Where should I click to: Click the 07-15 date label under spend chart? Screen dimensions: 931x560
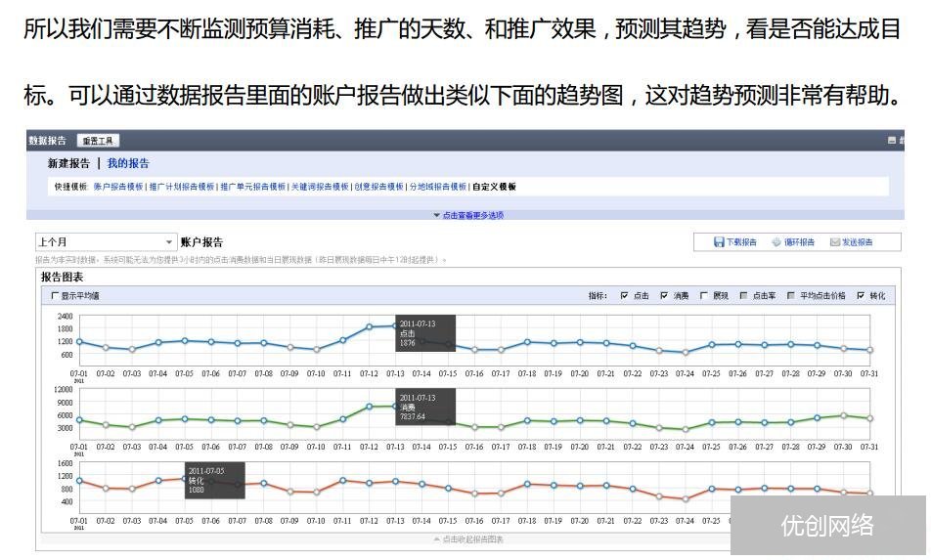pos(448,447)
